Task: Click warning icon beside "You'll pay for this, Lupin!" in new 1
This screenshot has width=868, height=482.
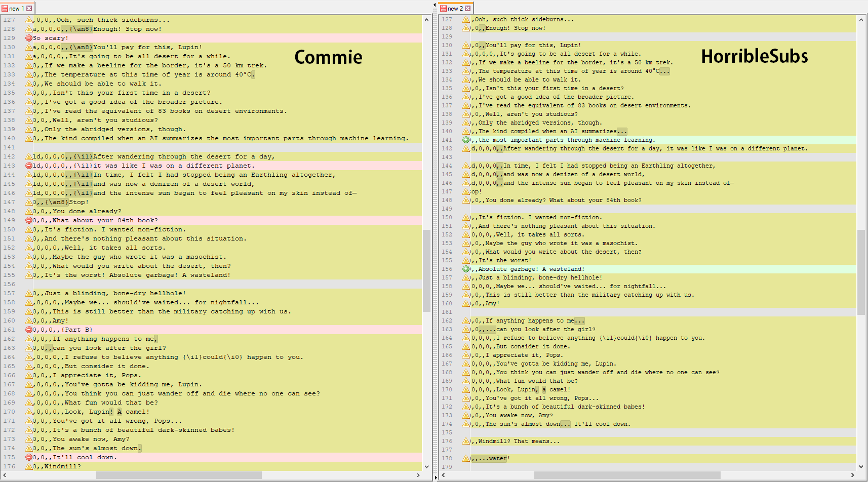Action: coord(29,47)
